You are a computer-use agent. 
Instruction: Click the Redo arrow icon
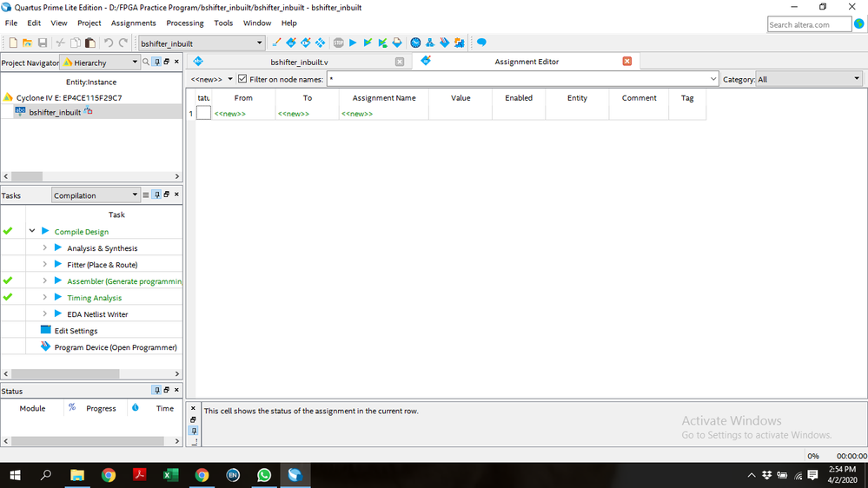pyautogui.click(x=123, y=43)
